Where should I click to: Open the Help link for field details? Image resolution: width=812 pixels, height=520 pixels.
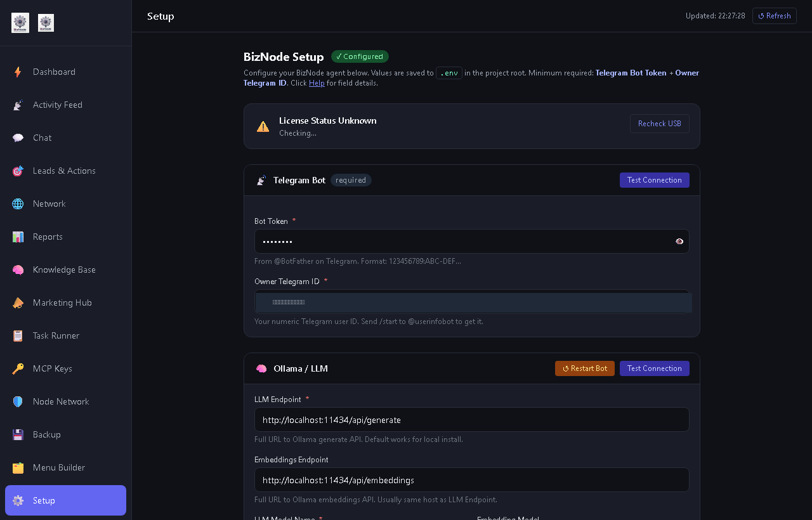(316, 82)
